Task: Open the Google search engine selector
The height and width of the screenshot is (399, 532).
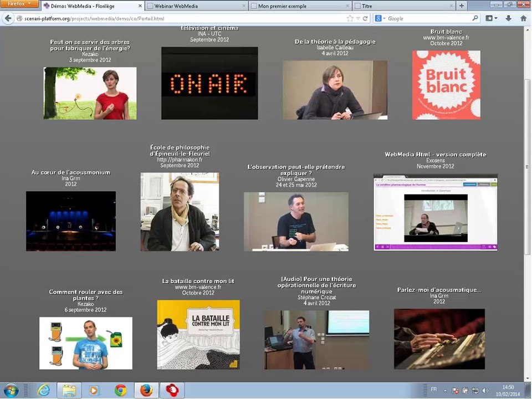Action: tap(380, 19)
